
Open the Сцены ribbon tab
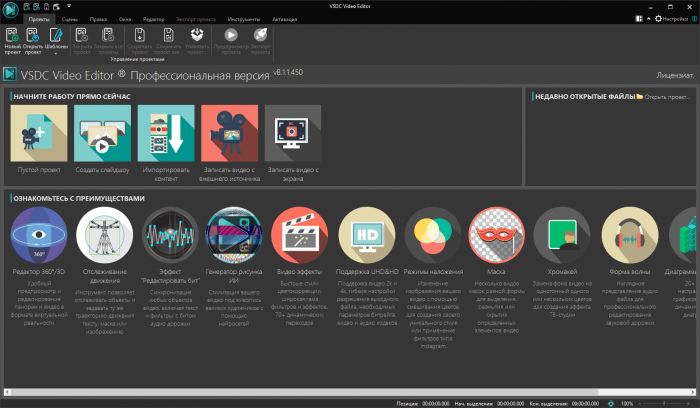point(70,19)
